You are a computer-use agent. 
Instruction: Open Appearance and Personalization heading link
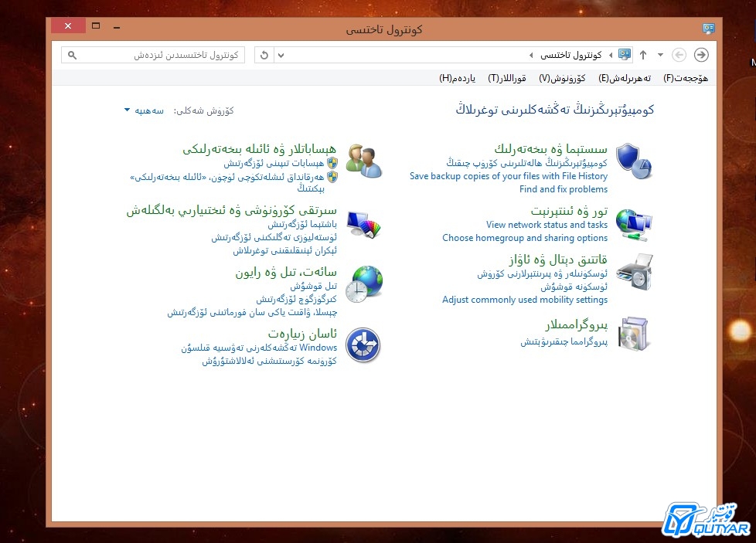[231, 211]
